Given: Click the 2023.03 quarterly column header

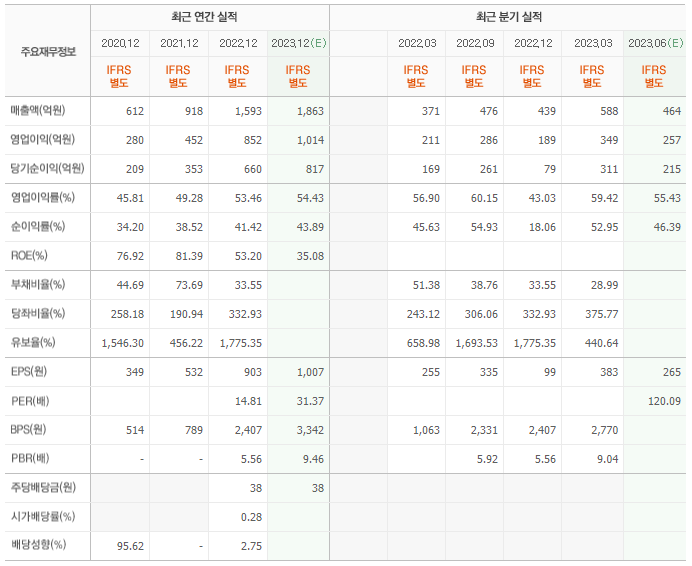Looking at the screenshot, I should point(593,43).
